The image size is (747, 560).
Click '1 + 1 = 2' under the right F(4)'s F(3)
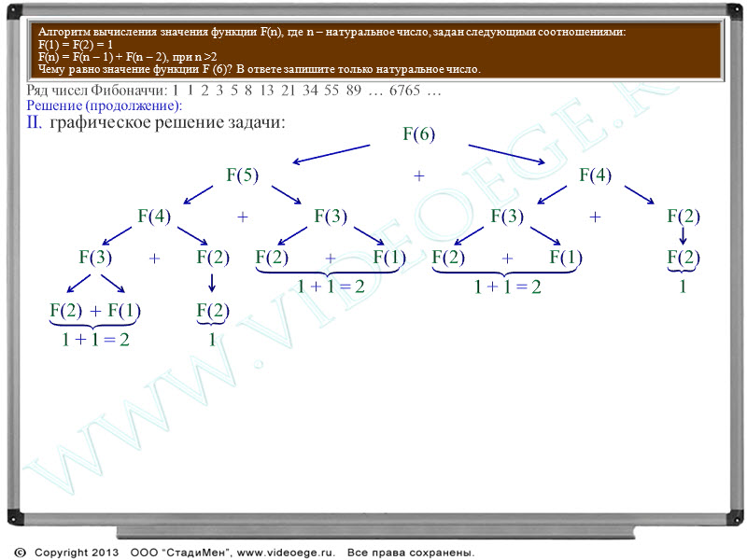pos(507,287)
